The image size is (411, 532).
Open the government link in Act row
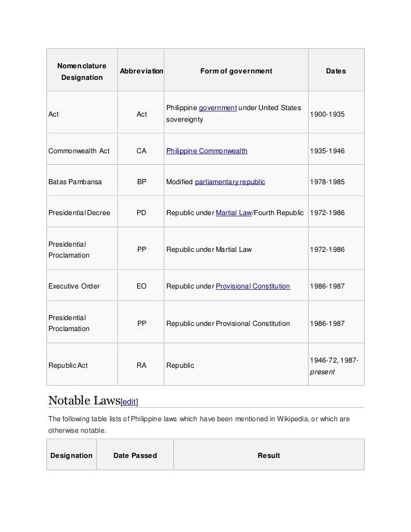pos(218,108)
